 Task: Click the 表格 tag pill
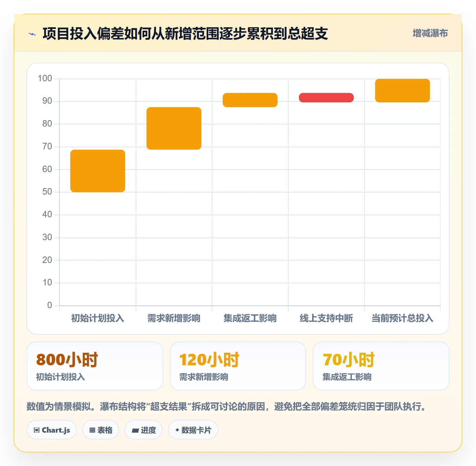(x=101, y=430)
